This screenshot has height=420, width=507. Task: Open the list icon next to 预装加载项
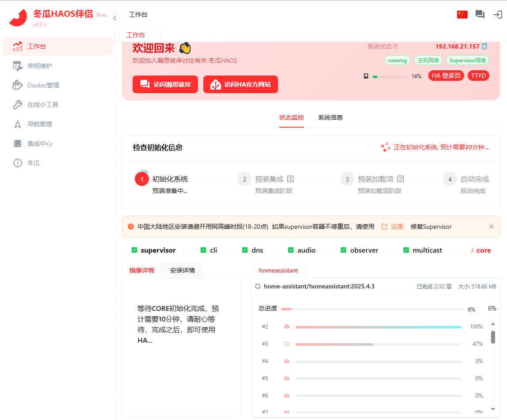click(400, 179)
